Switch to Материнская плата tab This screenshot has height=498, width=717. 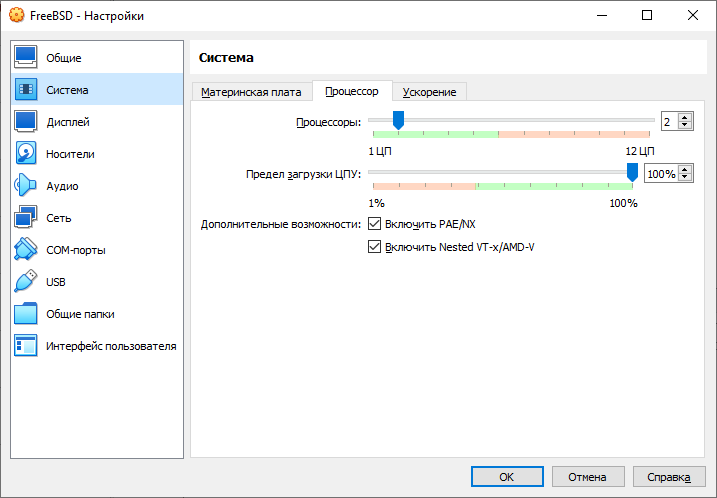click(251, 92)
